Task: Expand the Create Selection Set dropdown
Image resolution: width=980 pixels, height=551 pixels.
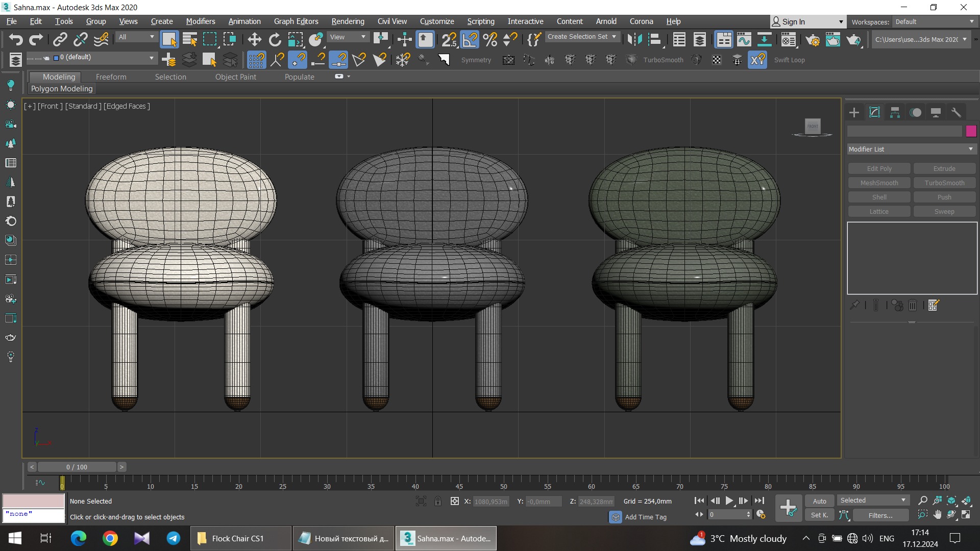Action: [x=582, y=37]
